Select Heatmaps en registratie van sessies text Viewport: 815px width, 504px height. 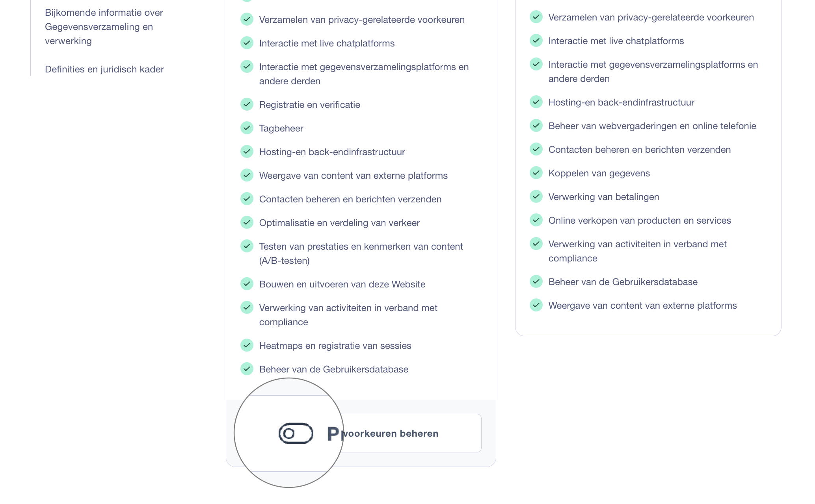(x=335, y=346)
